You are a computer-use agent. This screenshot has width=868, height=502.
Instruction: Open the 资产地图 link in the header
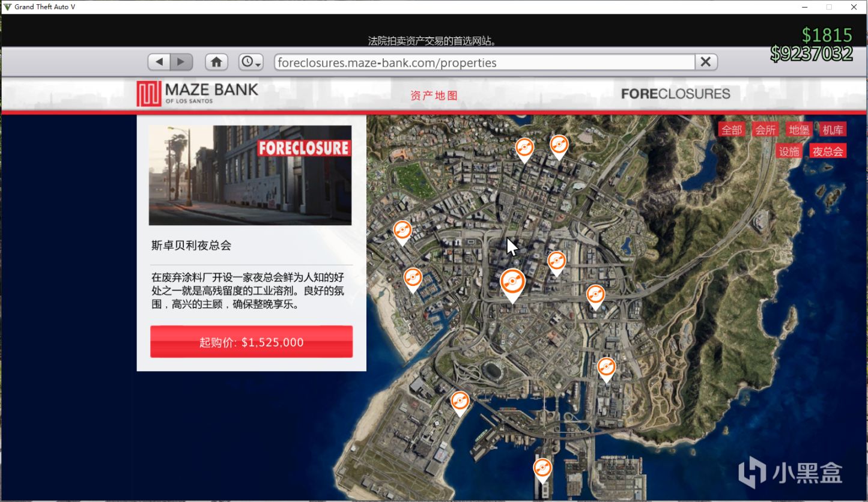pos(434,95)
